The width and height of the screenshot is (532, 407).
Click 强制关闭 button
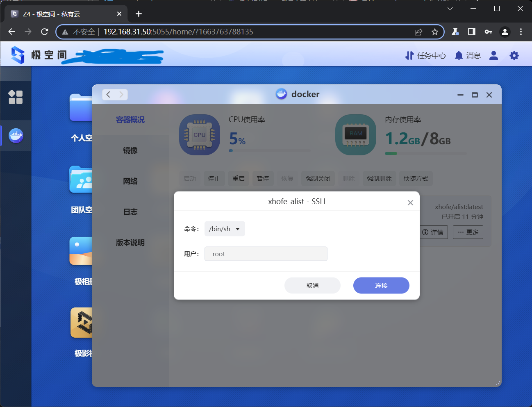tap(318, 178)
